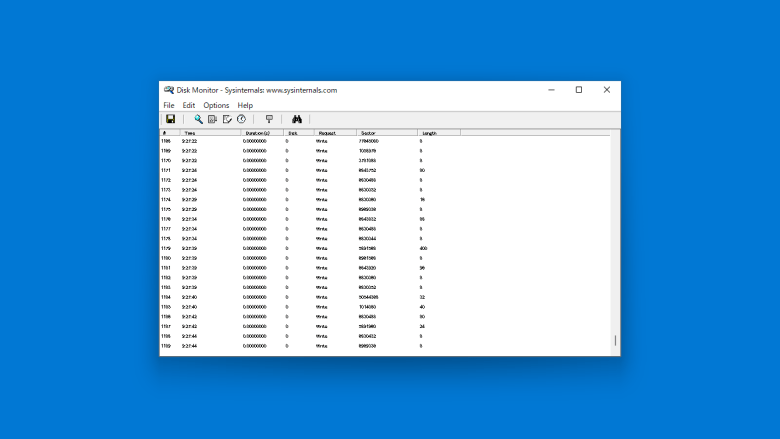
Task: Maximize the Disk Monitor window
Action: coord(579,90)
